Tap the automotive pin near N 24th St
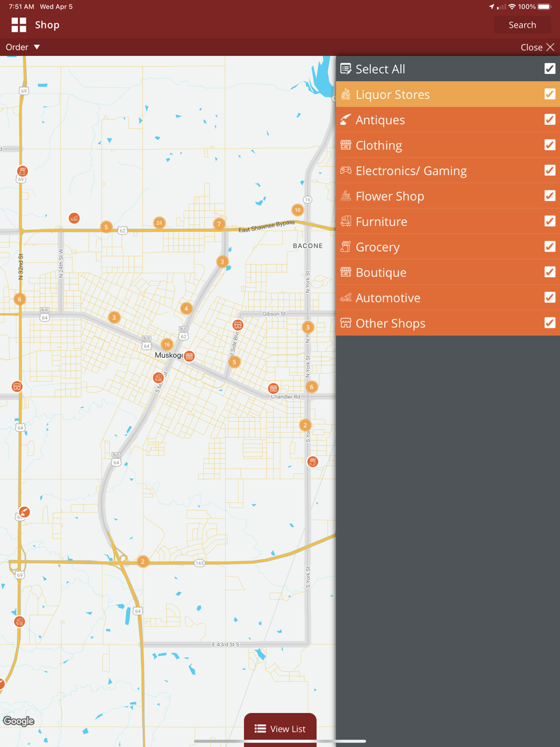Image resolution: width=560 pixels, height=747 pixels. (74, 218)
